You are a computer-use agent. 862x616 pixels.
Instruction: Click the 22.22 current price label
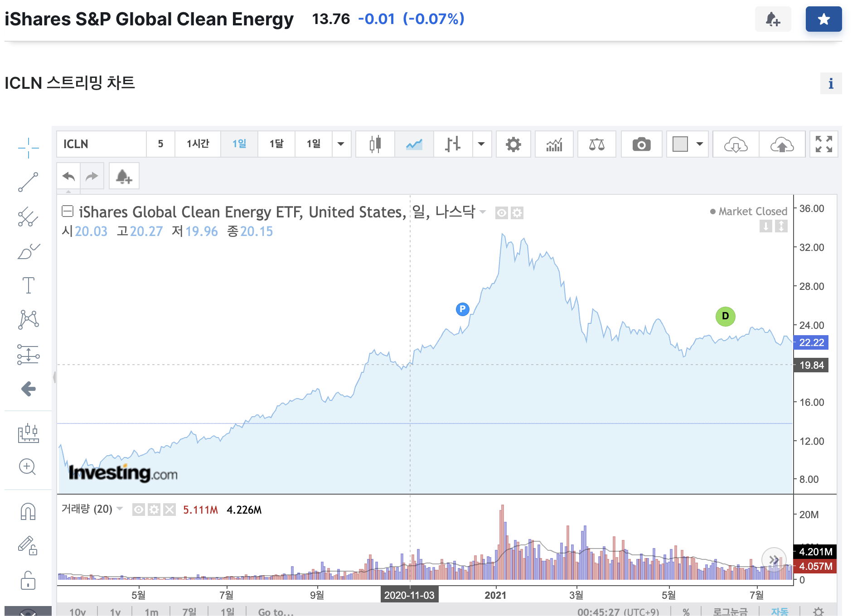811,342
